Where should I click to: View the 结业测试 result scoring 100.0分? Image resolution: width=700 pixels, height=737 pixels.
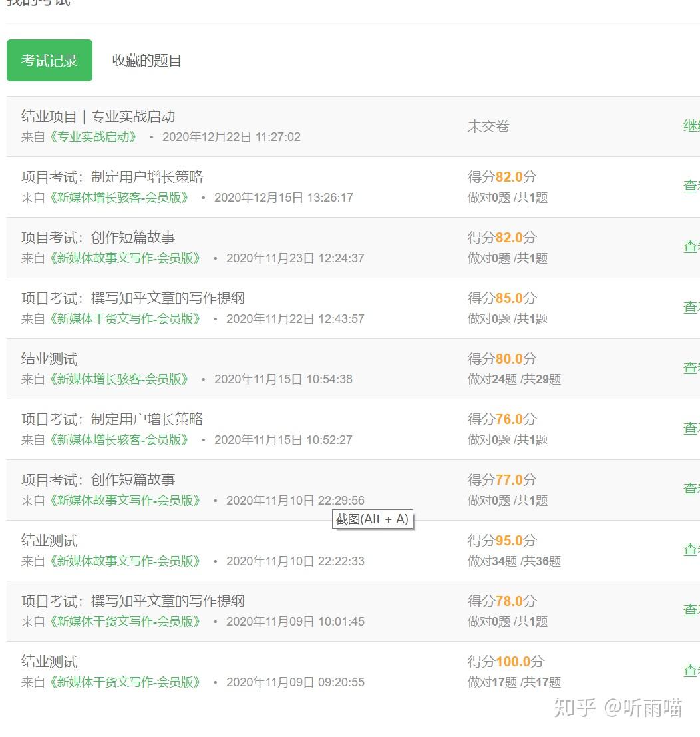click(x=691, y=671)
